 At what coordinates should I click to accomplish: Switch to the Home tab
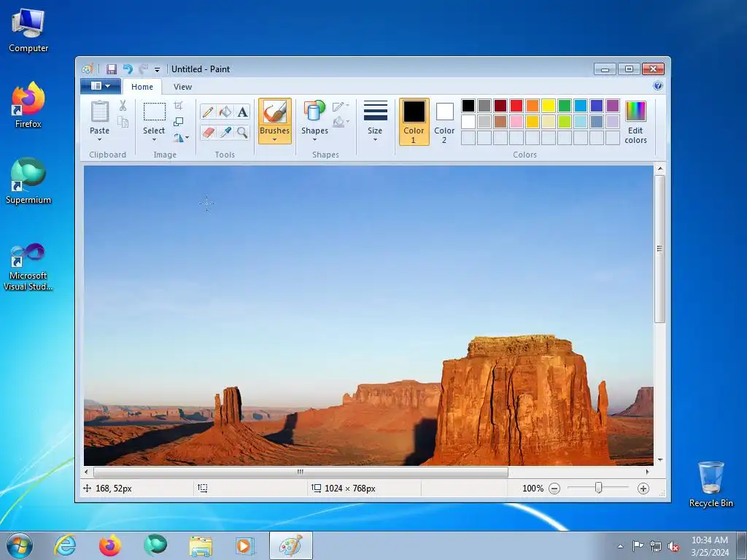tap(142, 87)
